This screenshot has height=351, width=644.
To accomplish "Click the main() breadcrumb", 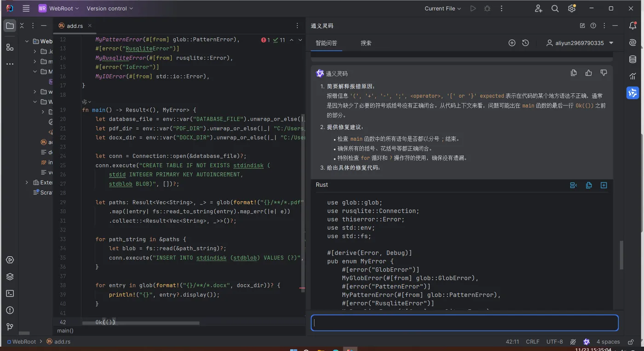I will click(x=65, y=330).
